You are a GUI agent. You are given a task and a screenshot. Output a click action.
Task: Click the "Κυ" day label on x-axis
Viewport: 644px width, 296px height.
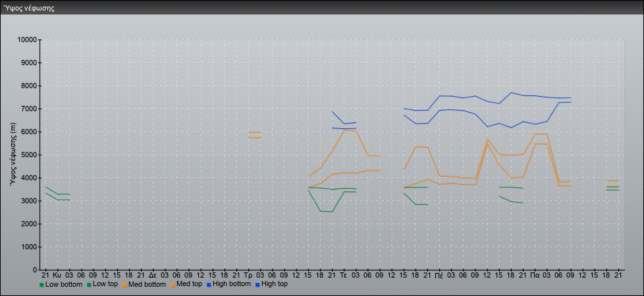[57, 275]
